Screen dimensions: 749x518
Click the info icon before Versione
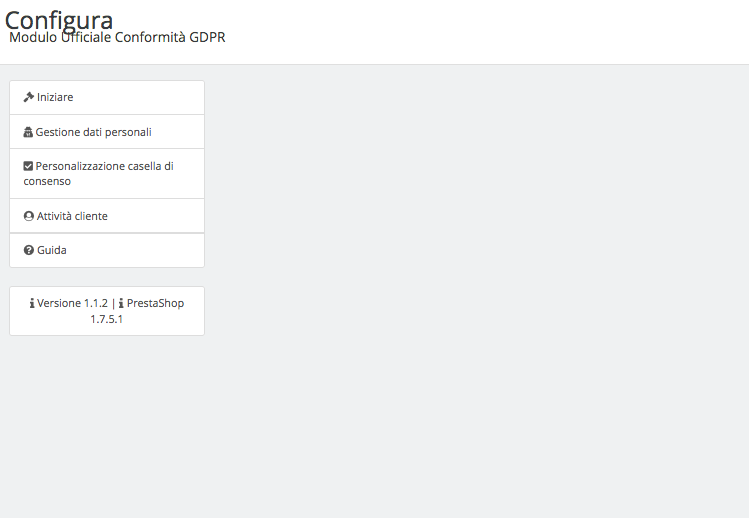(32, 303)
